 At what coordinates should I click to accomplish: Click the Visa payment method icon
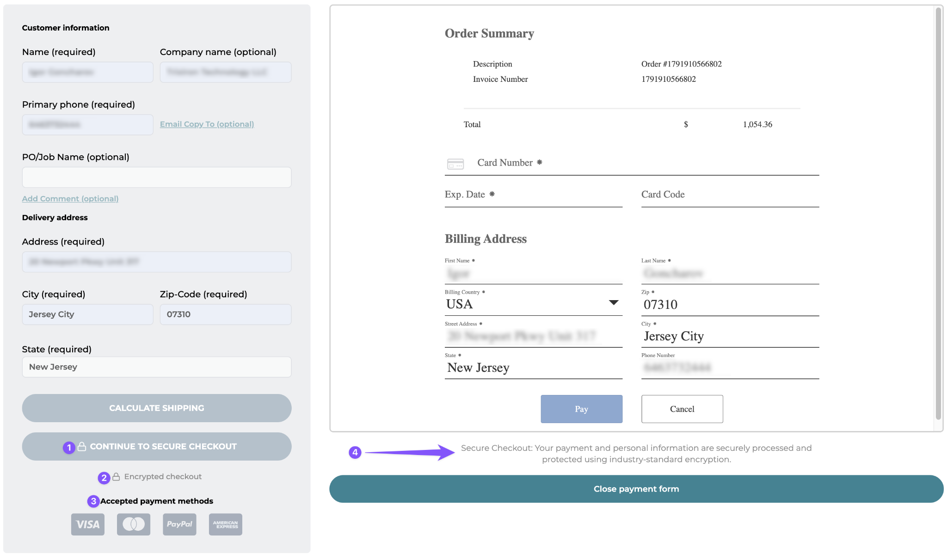(88, 524)
